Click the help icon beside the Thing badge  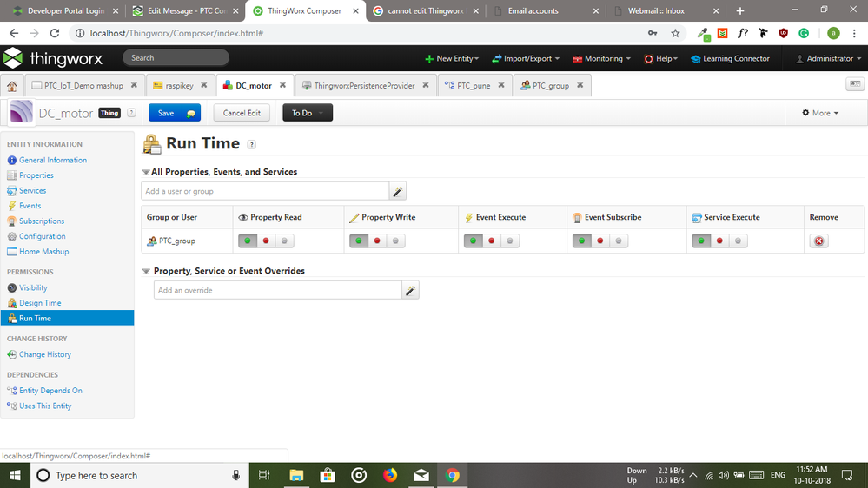[x=131, y=113]
